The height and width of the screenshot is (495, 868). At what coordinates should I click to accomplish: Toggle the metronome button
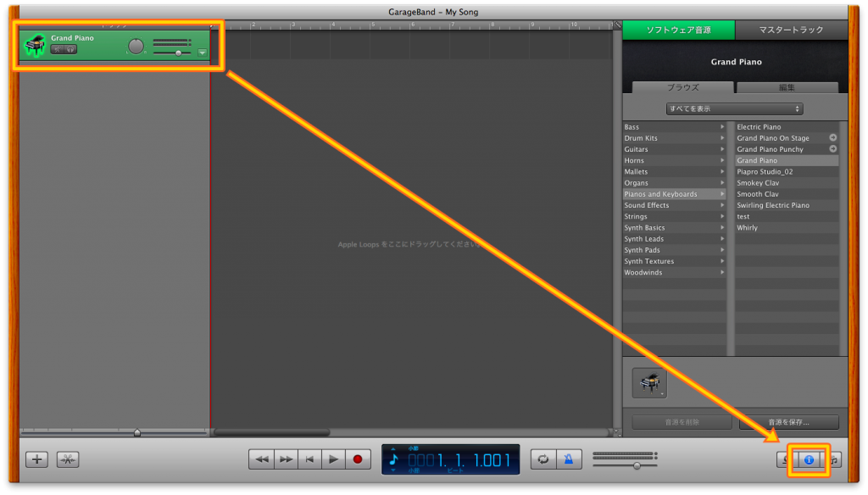pyautogui.click(x=569, y=459)
